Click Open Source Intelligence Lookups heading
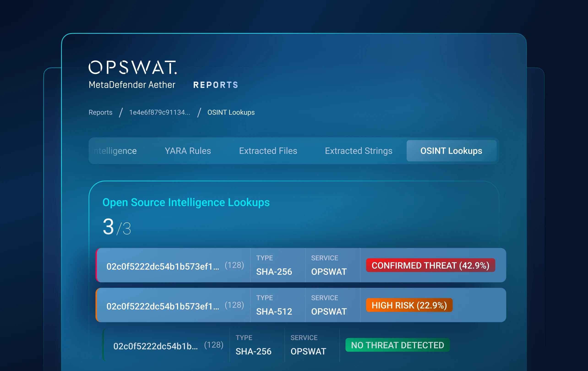The width and height of the screenshot is (588, 371). tap(186, 202)
